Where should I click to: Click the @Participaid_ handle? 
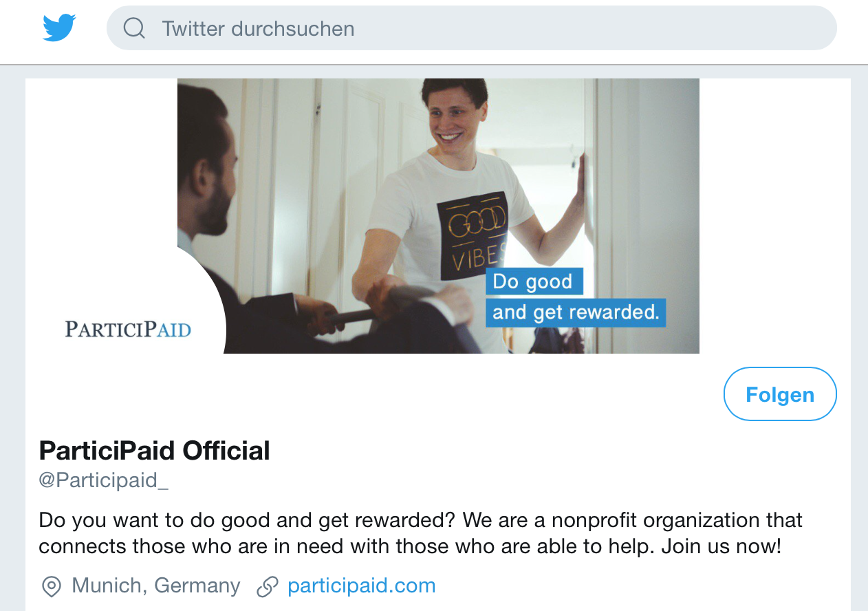[x=103, y=480]
